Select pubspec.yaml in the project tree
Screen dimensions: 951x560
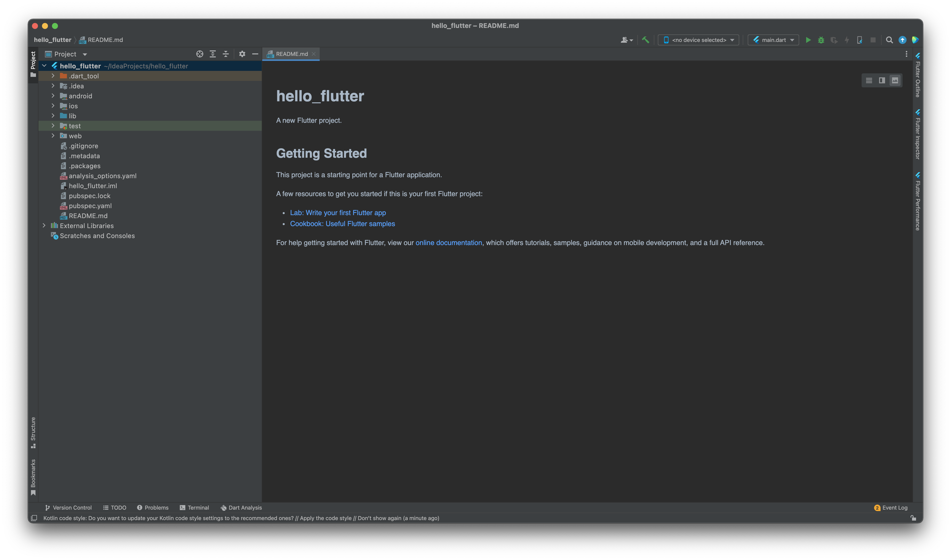pos(90,206)
